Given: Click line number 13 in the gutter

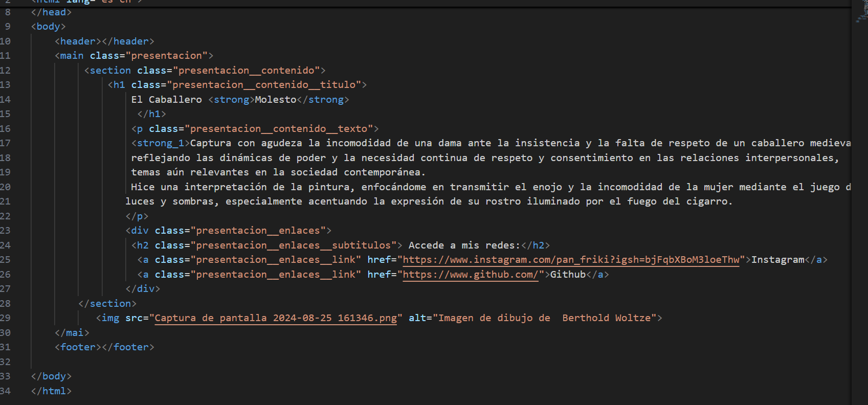Looking at the screenshot, I should click(5, 85).
